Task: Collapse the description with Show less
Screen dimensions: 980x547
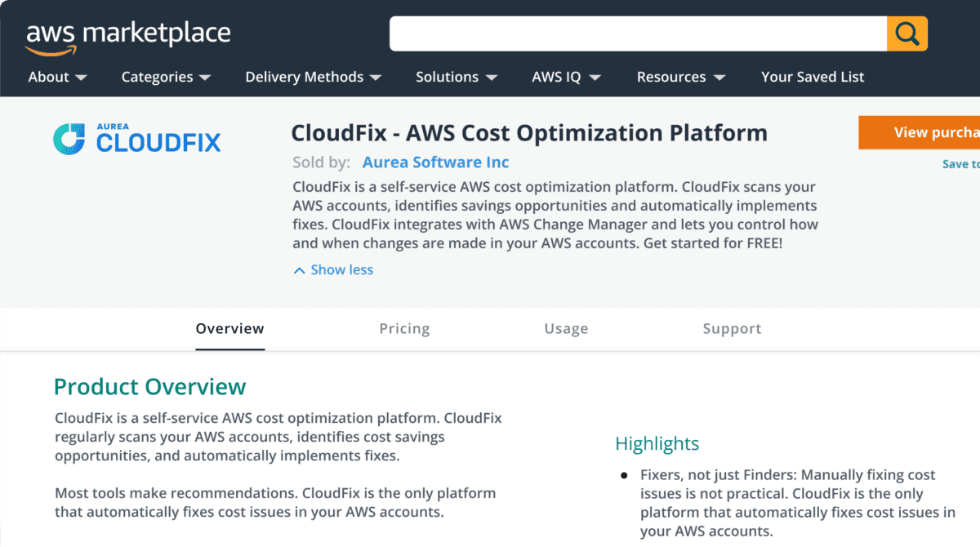Action: click(341, 269)
